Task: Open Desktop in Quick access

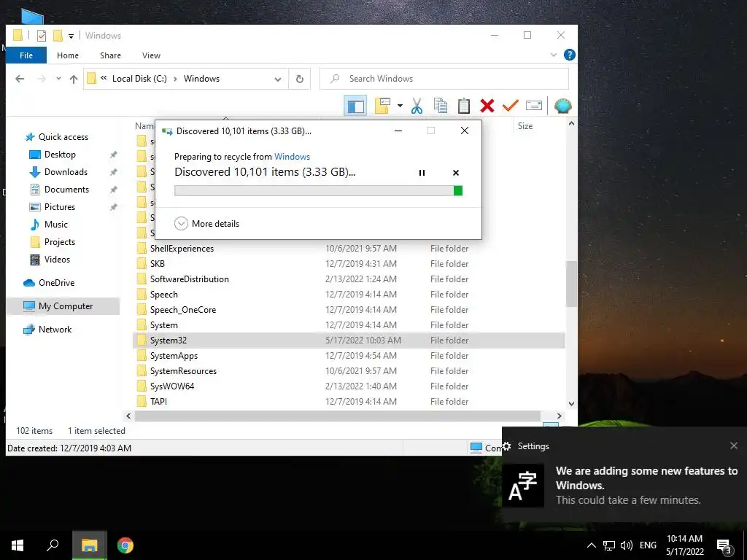Action: coord(60,155)
